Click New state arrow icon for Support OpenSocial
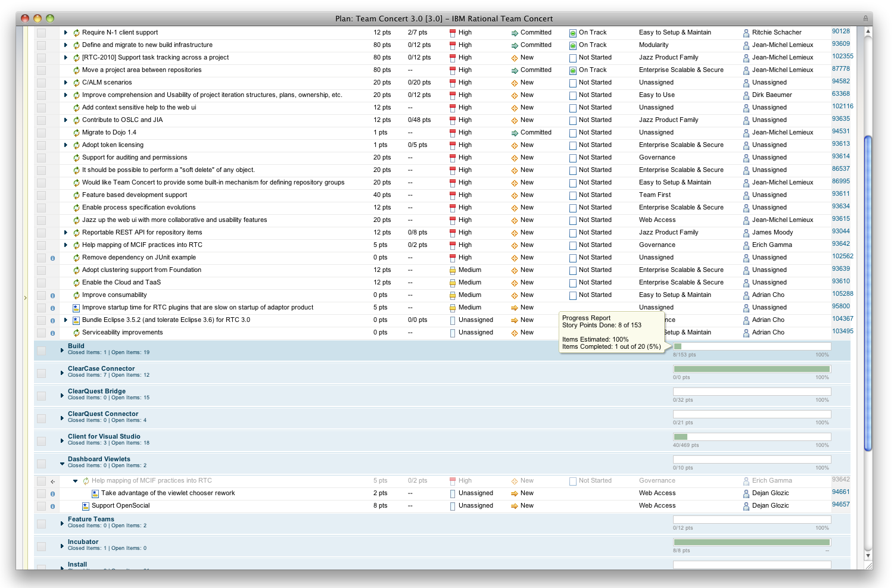 [x=515, y=506]
